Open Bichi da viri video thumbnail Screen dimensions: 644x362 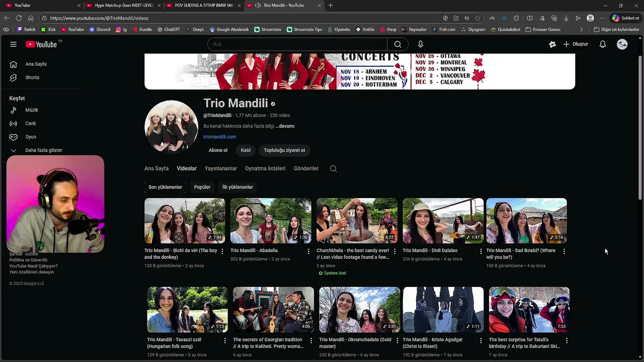[x=185, y=221]
